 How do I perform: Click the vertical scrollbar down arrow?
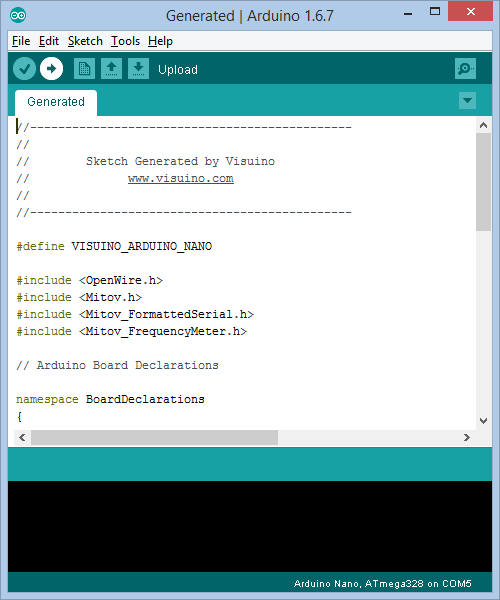[x=483, y=421]
